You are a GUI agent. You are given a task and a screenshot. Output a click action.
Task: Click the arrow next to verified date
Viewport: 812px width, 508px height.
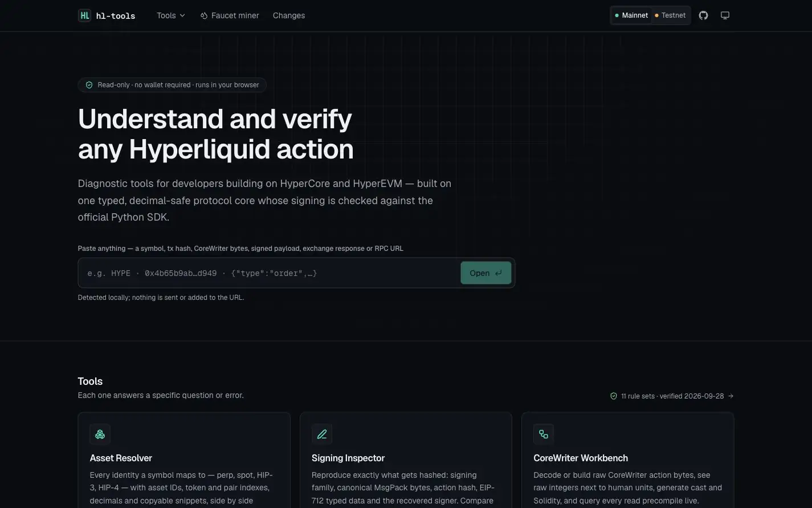pyautogui.click(x=731, y=396)
